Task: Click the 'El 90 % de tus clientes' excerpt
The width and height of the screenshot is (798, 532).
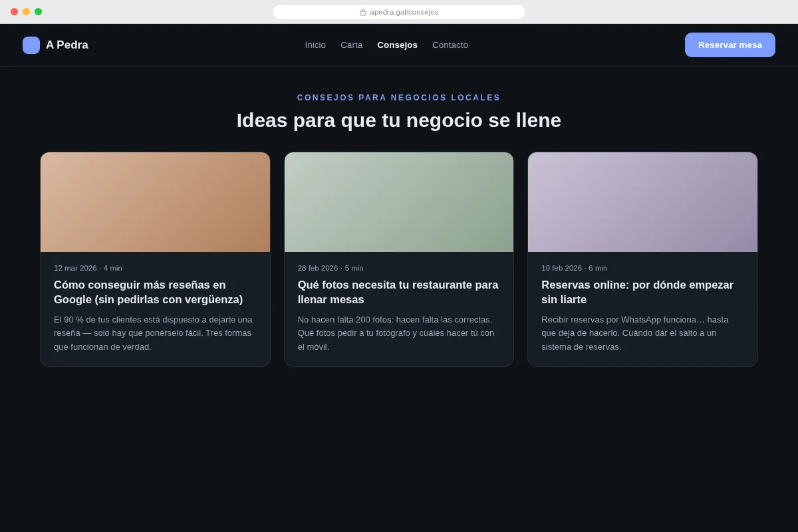Action: point(154,333)
